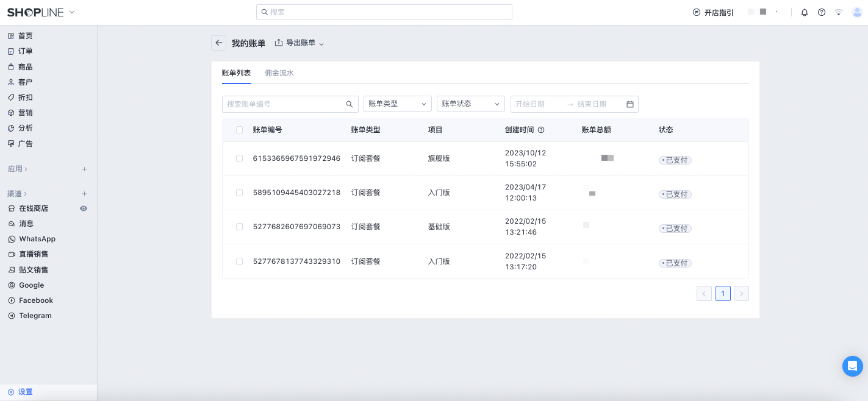Image resolution: width=868 pixels, height=401 pixels.
Task: Switch to the 佣金流水 tab
Action: tap(279, 73)
